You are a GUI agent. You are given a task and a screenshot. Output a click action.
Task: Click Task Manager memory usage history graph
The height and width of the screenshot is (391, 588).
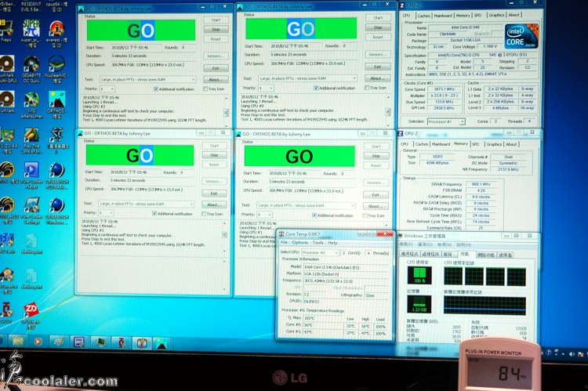coord(485,304)
